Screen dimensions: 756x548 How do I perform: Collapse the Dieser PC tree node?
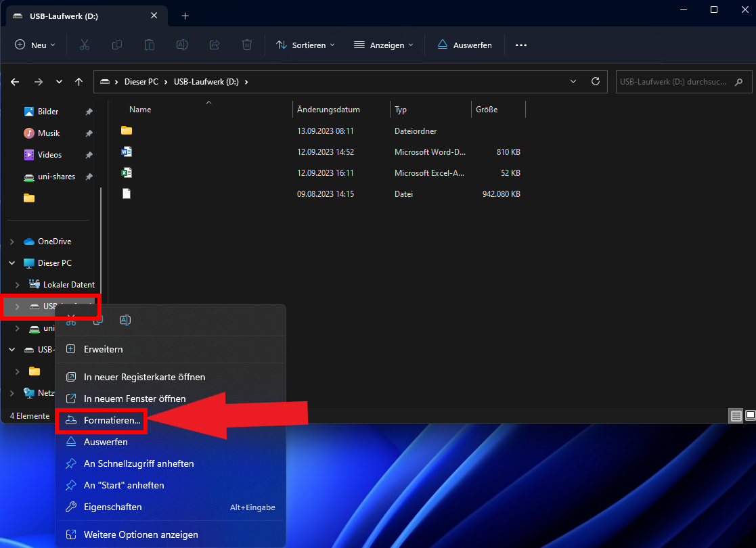point(12,263)
